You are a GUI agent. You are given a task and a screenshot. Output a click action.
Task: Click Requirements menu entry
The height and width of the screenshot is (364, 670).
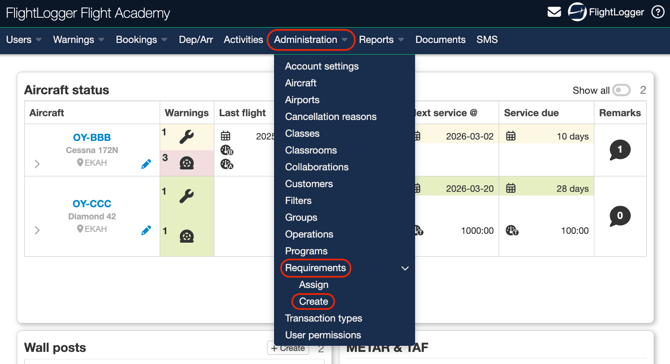click(x=315, y=268)
